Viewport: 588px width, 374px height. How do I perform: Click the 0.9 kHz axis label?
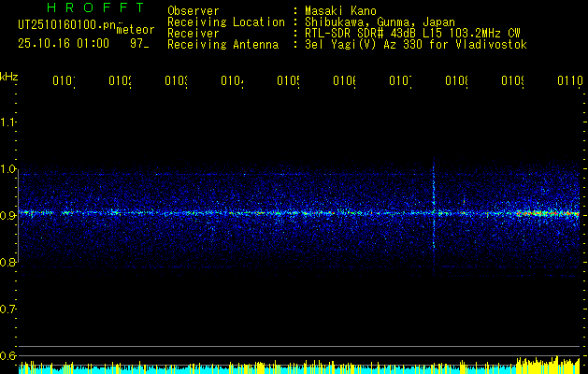(7, 216)
